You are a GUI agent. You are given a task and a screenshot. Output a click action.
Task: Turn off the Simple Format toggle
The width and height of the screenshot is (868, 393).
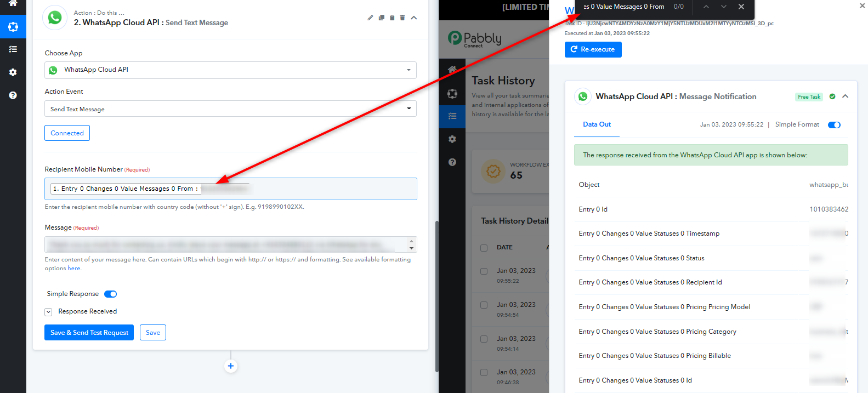834,125
